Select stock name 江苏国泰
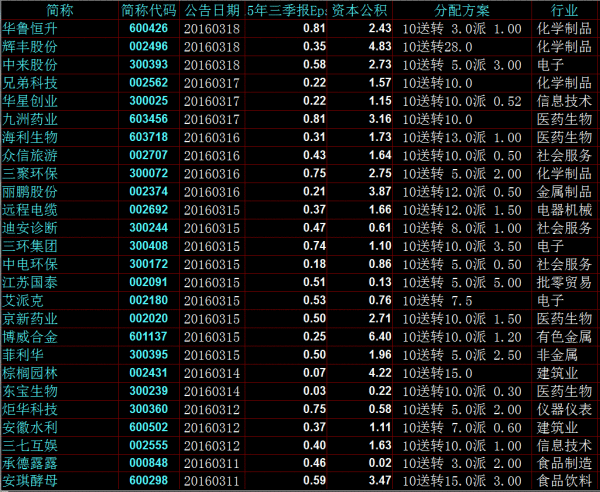600x492 pixels. pyautogui.click(x=30, y=282)
